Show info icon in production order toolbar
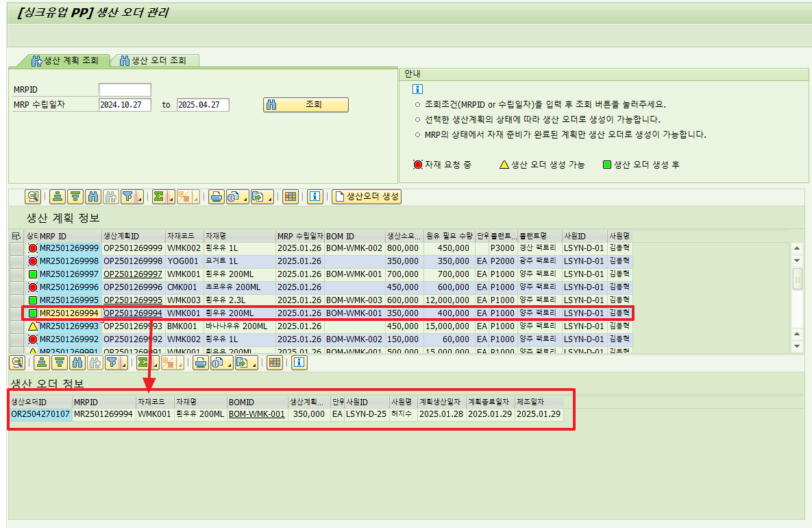This screenshot has height=528, width=812. 299,363
